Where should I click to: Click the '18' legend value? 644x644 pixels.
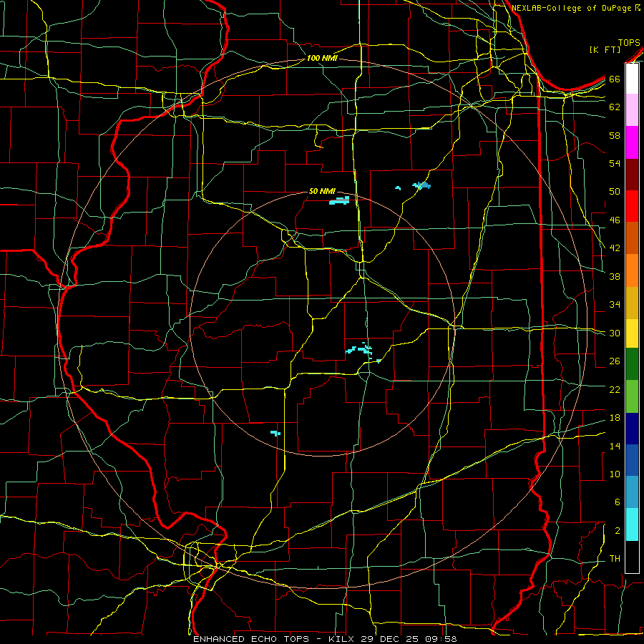coord(615,418)
